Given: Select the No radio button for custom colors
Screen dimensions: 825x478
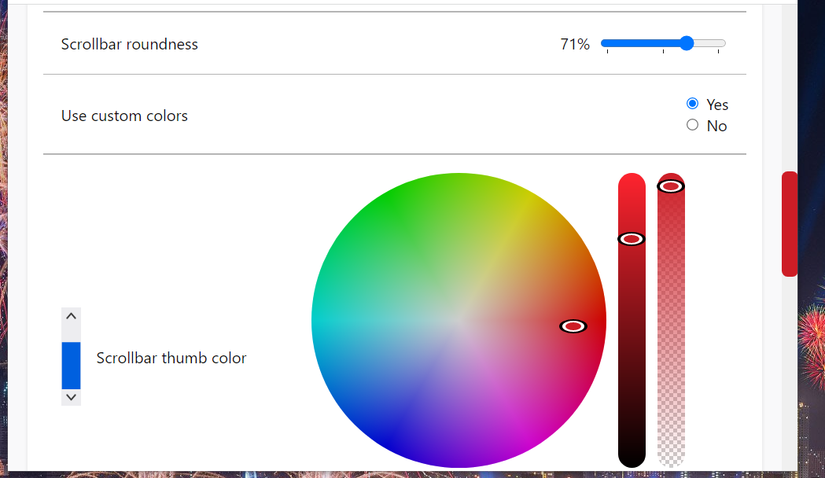Looking at the screenshot, I should (x=692, y=125).
